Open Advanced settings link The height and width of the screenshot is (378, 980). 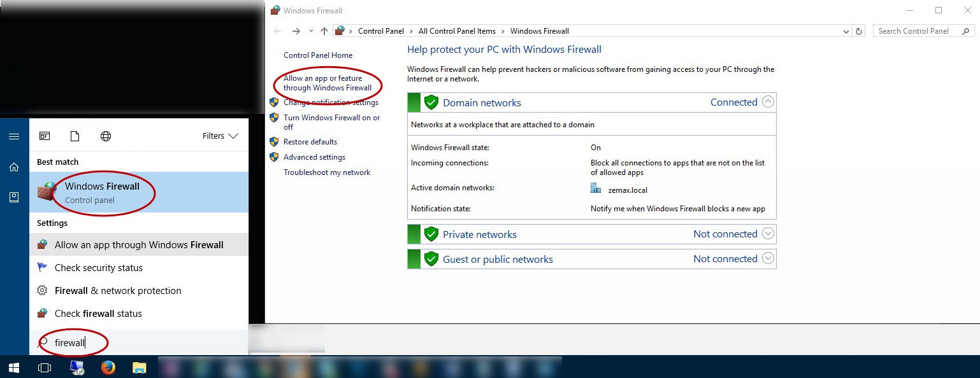coord(315,157)
